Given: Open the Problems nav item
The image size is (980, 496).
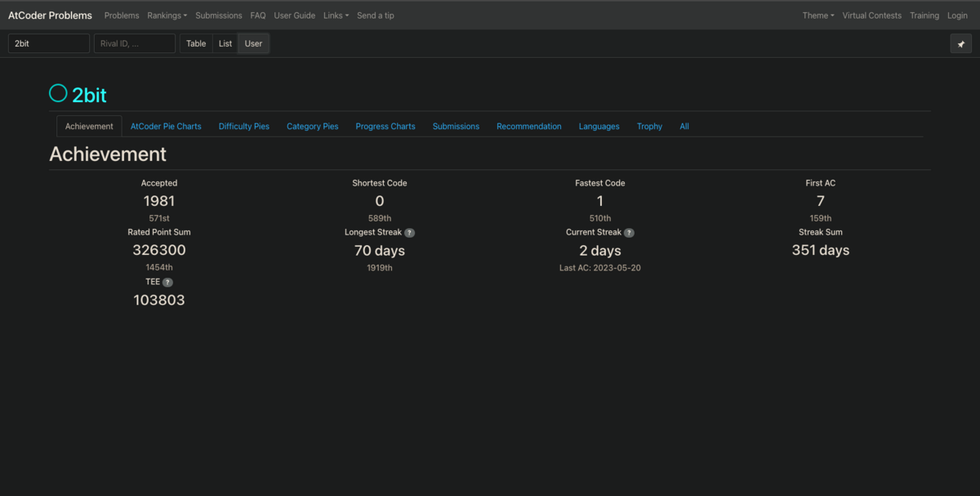Looking at the screenshot, I should (122, 16).
